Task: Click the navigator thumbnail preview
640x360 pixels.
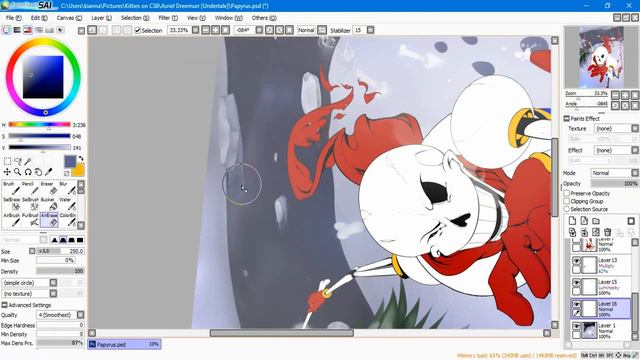Action: 601,57
